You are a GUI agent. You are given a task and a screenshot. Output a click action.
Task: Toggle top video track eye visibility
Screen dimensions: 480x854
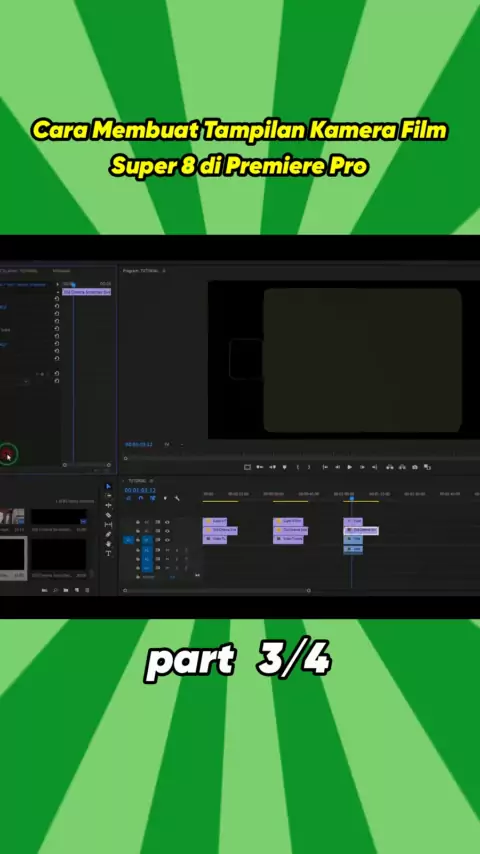click(x=167, y=522)
